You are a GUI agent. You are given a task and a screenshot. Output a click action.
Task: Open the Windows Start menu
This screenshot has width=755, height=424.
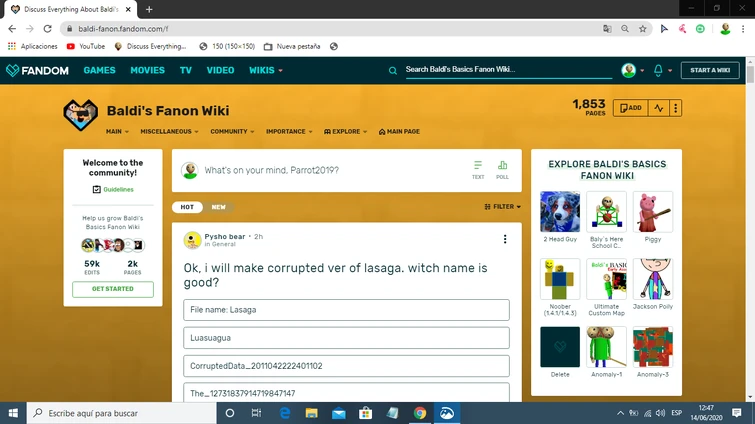pos(13,413)
